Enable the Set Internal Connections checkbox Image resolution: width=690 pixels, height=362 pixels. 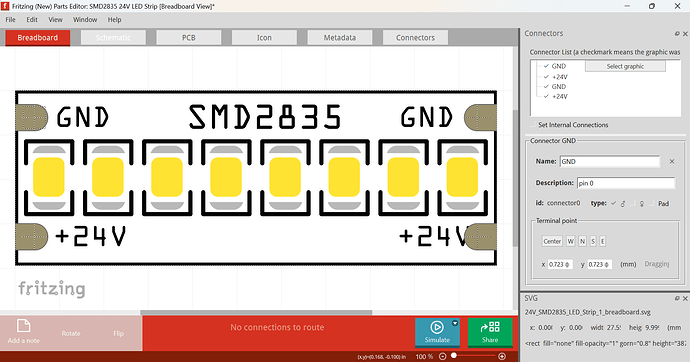[533, 125]
